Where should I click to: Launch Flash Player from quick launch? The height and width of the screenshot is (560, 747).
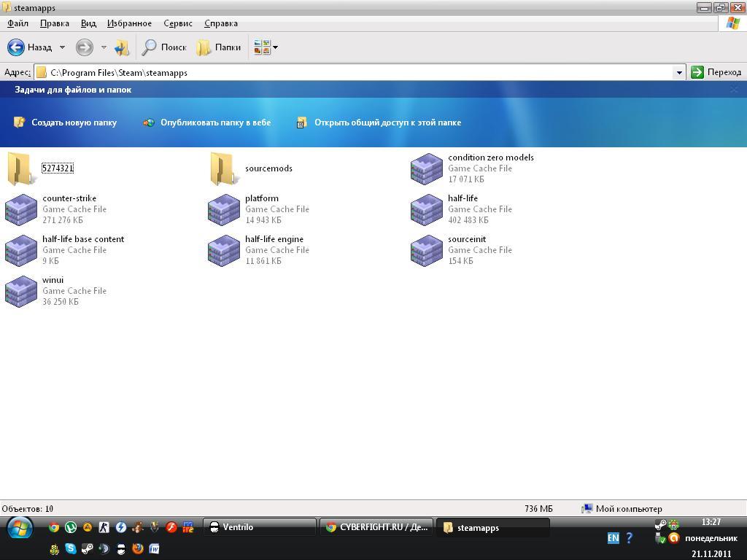point(171,527)
